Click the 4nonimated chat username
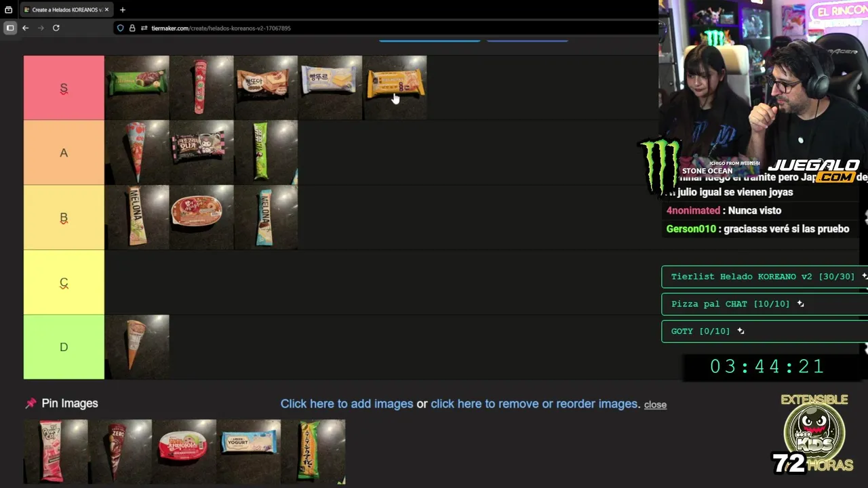This screenshot has height=488, width=868. (693, 211)
